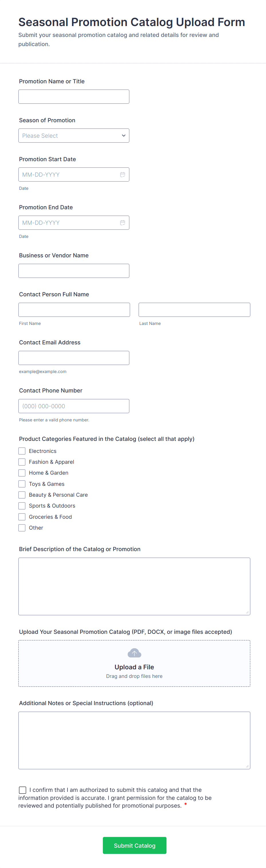This screenshot has height=868, width=266.
Task: Click the Contact Email Address field
Action: (x=74, y=358)
